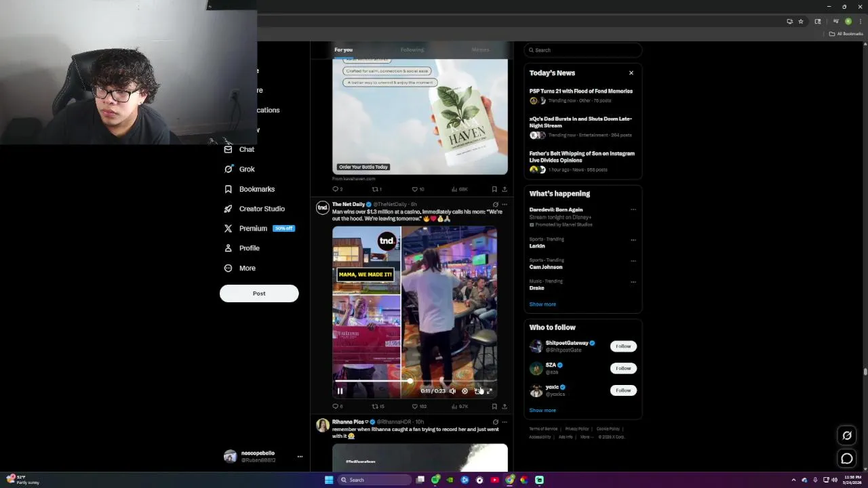
Task: Bookmark this tab with star icon
Action: (801, 21)
